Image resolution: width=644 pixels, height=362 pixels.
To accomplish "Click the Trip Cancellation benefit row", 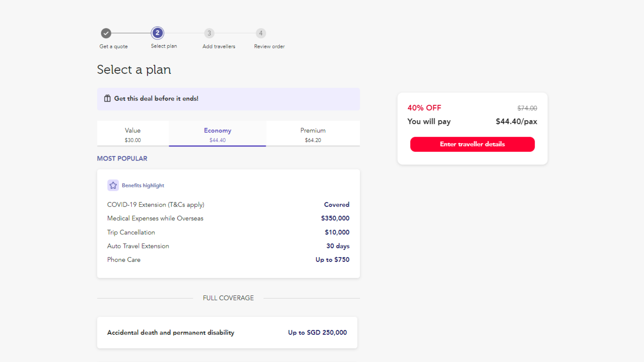I will 228,232.
